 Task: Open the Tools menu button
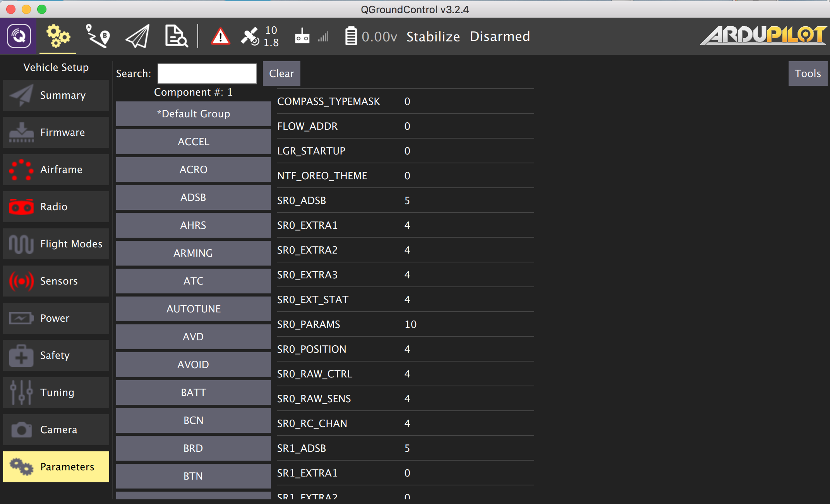808,74
